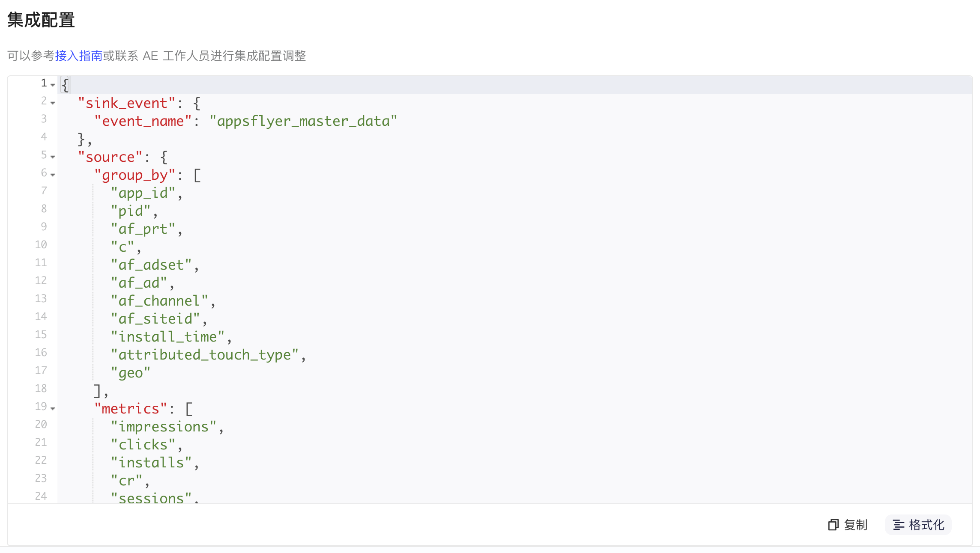980x553 pixels.
Task: Click the "install_time" entry
Action: coord(167,337)
